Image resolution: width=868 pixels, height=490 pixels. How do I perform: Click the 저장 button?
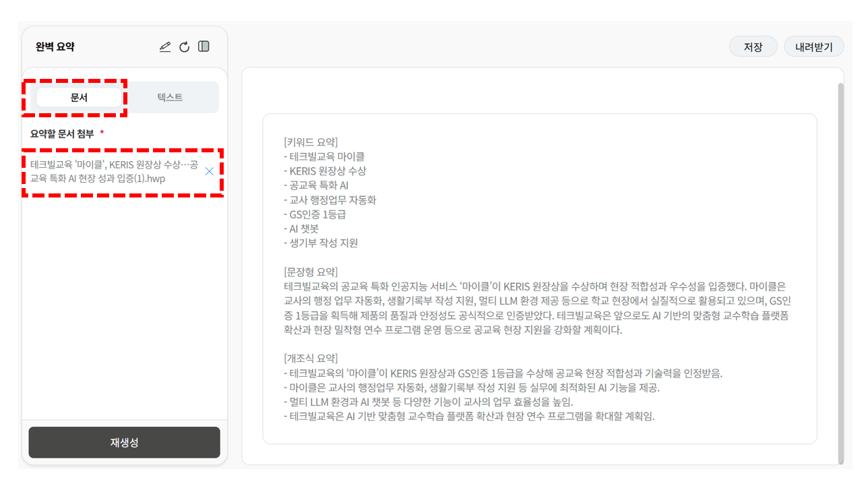(753, 47)
